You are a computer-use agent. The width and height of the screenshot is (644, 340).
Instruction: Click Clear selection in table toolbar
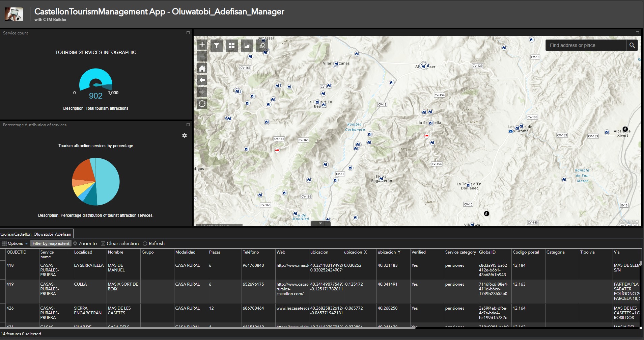[120, 243]
